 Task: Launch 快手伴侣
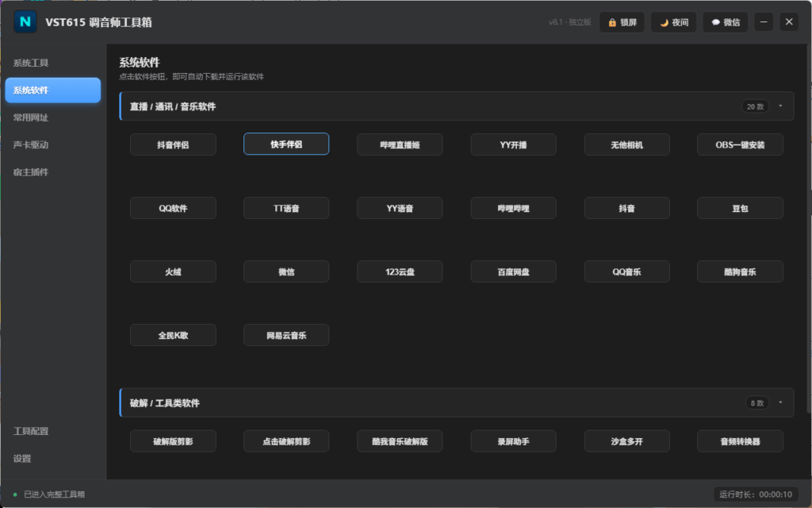click(x=286, y=144)
